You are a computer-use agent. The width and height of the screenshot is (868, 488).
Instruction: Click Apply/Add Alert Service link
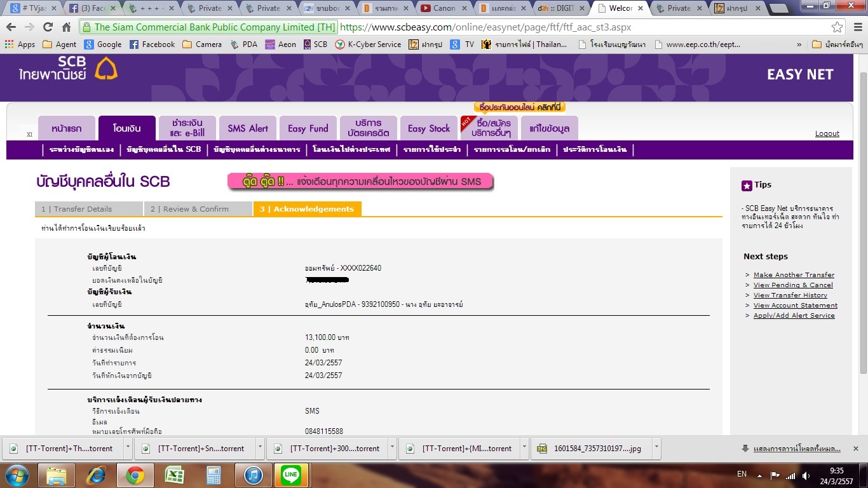[x=794, y=316]
